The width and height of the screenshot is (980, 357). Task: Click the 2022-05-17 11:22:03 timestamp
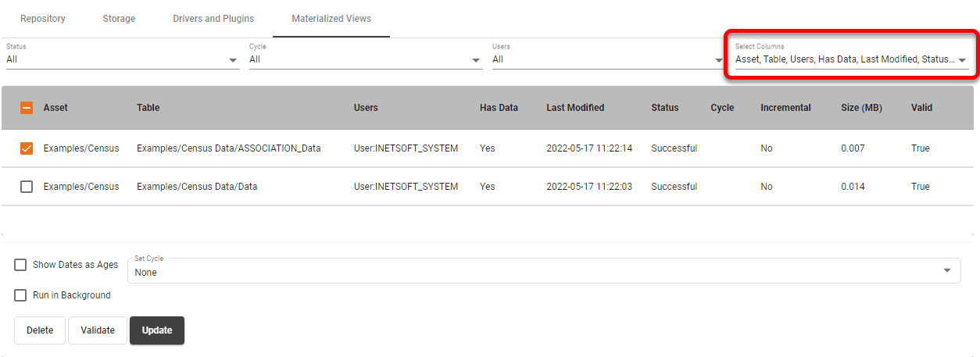click(x=589, y=187)
